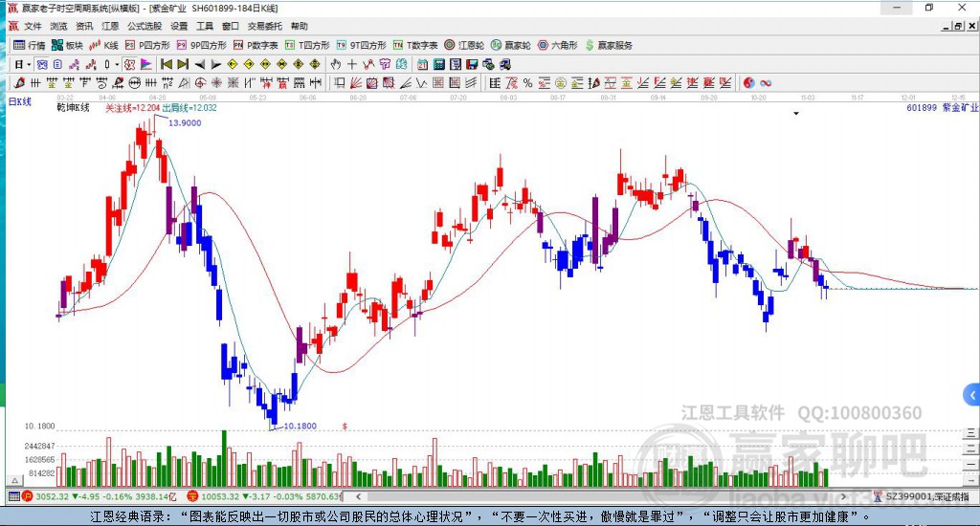Viewport: 980px width, 526px height.
Task: Open the 帮助 menu
Action: pos(300,26)
